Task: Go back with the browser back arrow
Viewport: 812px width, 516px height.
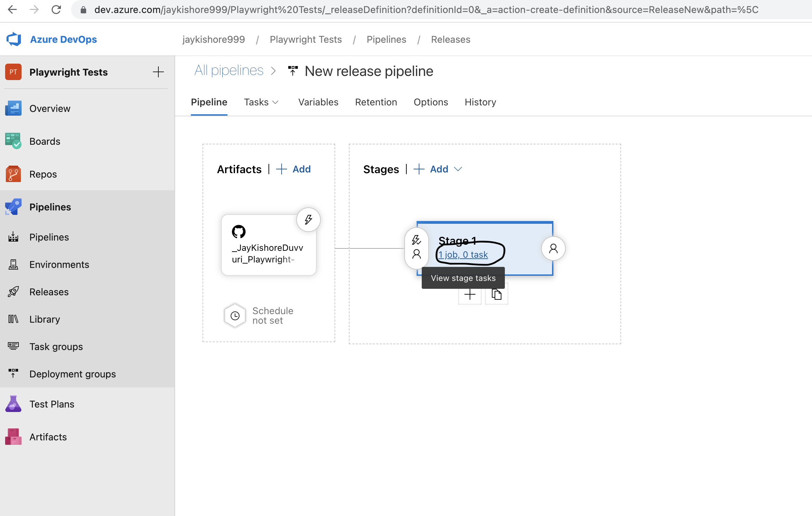Action: (12, 10)
